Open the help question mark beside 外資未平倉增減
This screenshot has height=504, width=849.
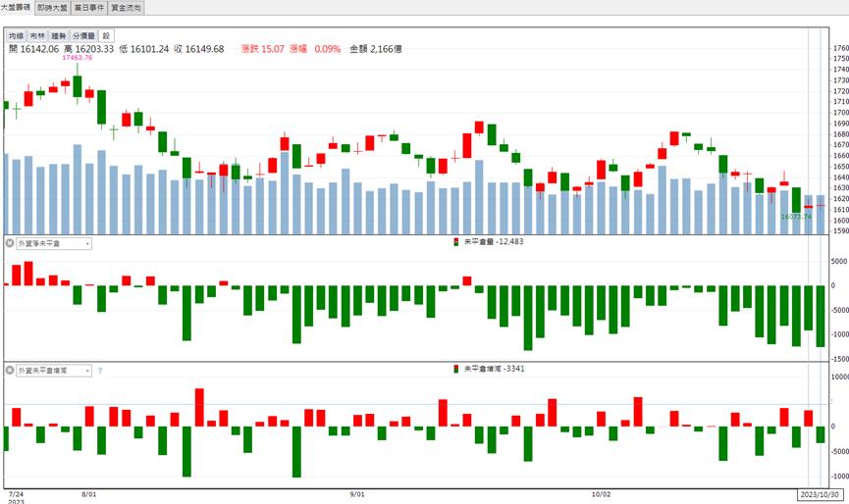[x=100, y=371]
